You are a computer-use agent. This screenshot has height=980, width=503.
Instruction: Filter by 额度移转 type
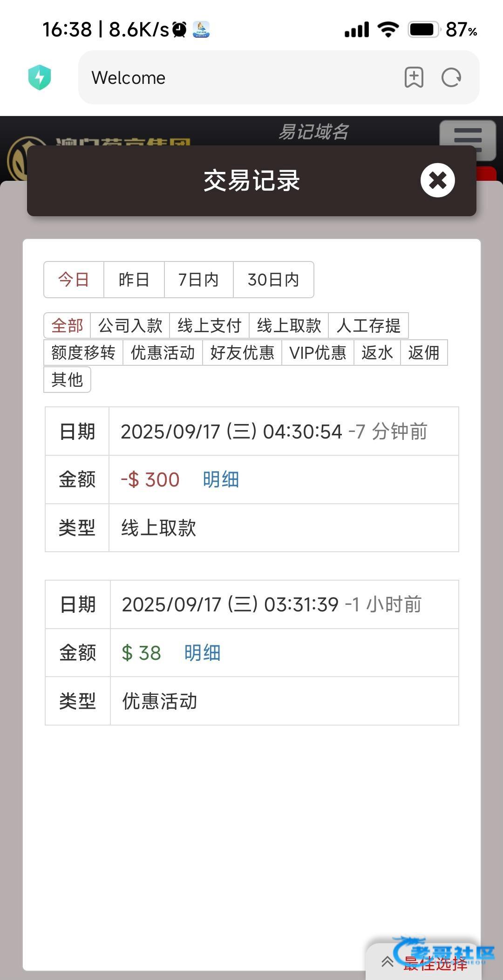pos(83,353)
